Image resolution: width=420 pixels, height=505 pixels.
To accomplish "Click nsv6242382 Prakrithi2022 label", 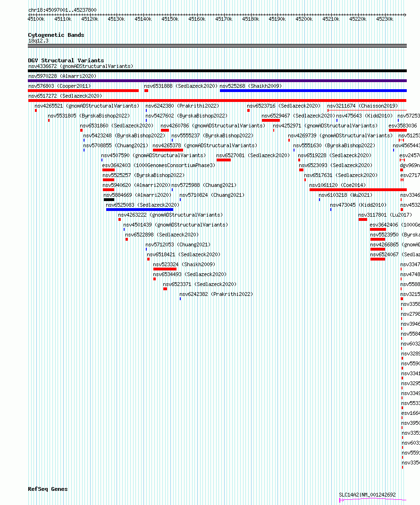I will [216, 295].
